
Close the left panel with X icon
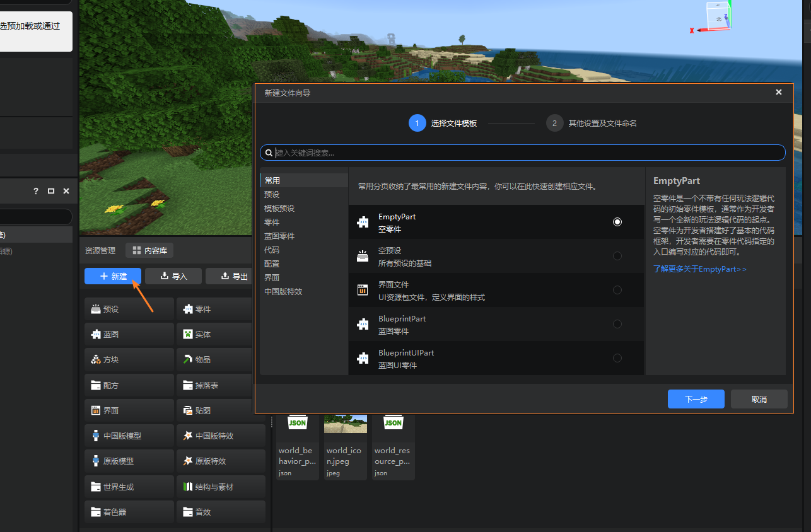66,191
